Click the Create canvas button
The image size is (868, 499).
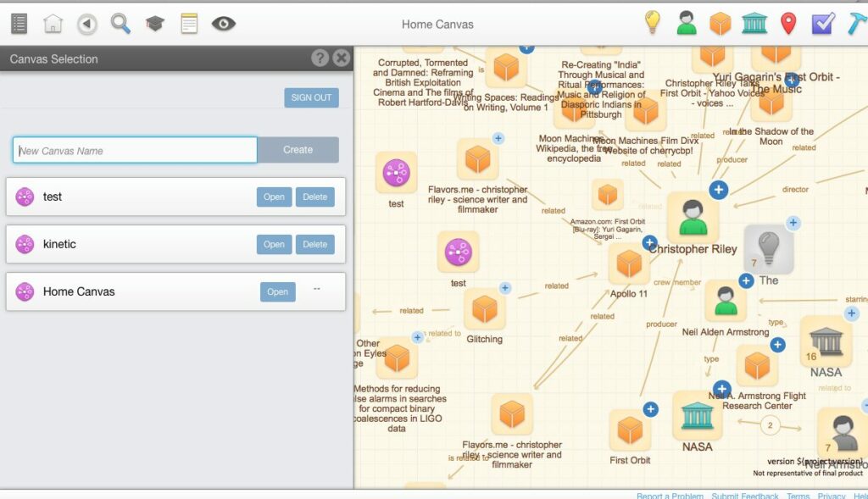[x=298, y=150]
